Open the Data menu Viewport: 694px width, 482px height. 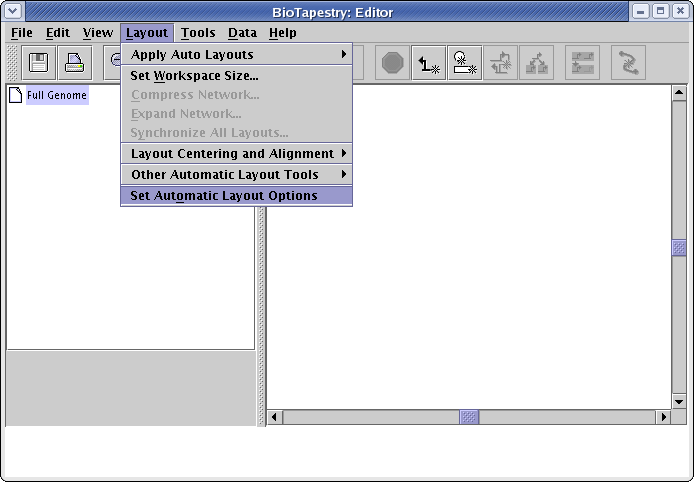pos(242,33)
